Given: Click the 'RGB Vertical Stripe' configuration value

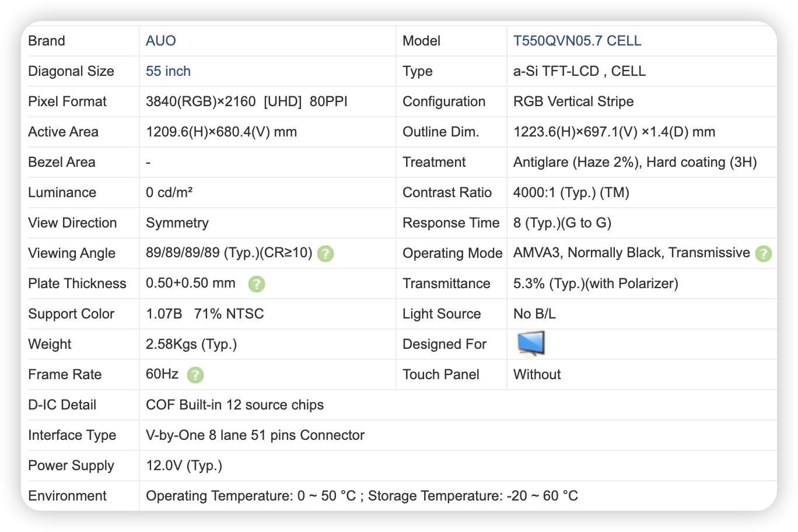Looking at the screenshot, I should [x=573, y=101].
